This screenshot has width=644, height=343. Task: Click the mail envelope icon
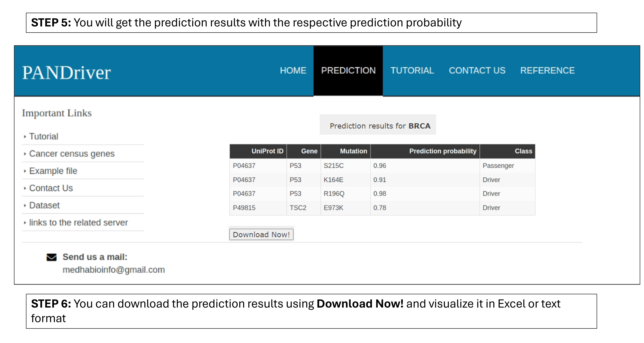[x=52, y=257]
